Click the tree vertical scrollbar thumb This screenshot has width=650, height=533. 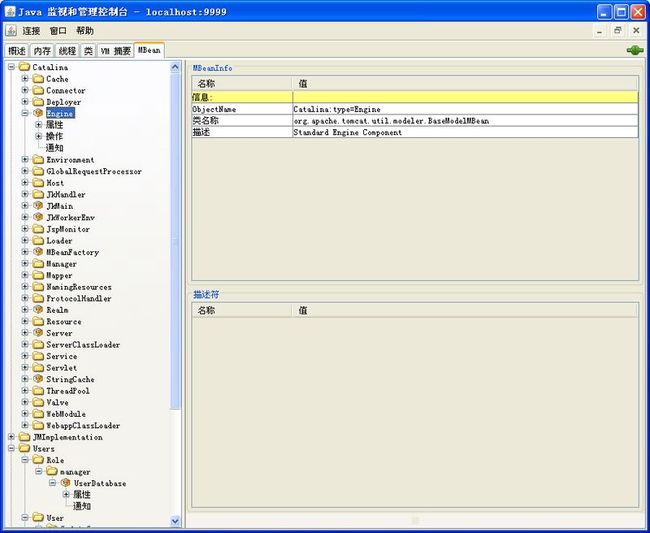[x=175, y=241]
